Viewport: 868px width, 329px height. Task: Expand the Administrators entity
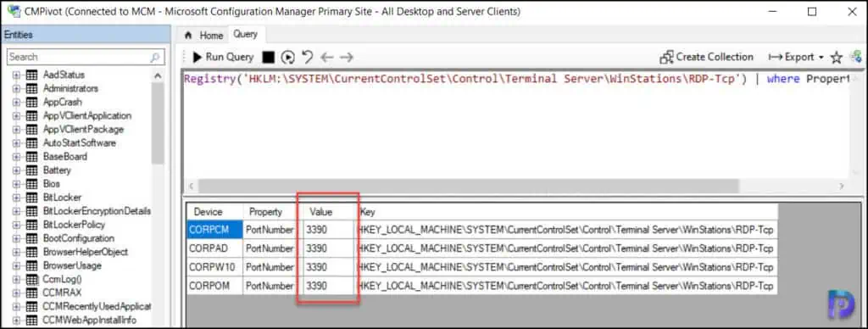coord(16,89)
